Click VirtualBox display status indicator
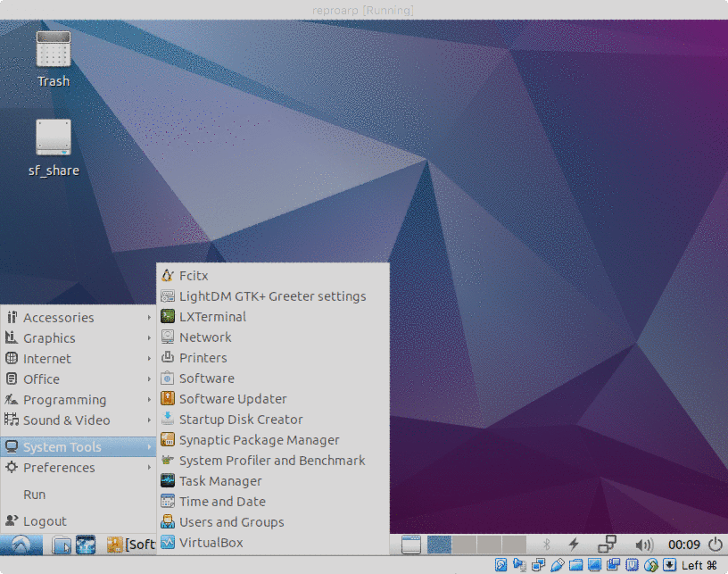The image size is (728, 574). coord(594,565)
